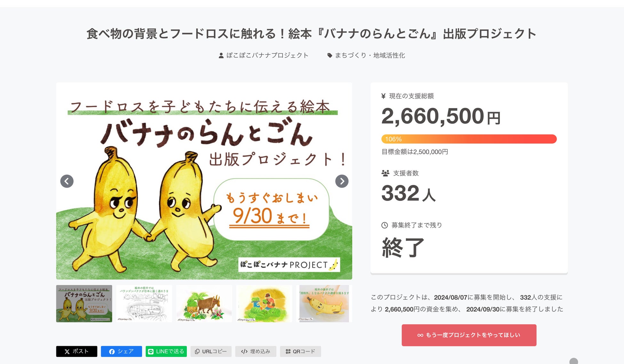The width and height of the screenshot is (624, 364).
Task: Open the まちづくり・地域活性化 category tag
Action: pyautogui.click(x=370, y=55)
